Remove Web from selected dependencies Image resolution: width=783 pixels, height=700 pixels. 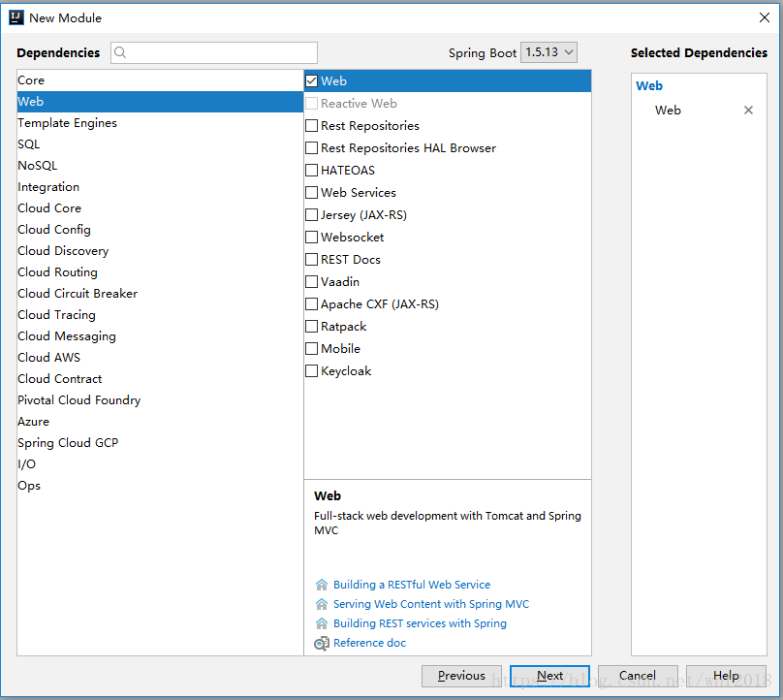point(748,110)
